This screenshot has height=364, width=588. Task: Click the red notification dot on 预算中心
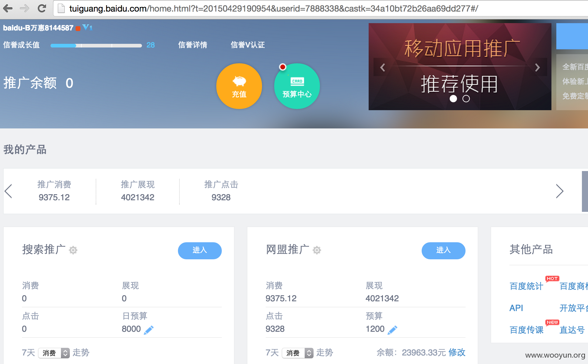[283, 67]
